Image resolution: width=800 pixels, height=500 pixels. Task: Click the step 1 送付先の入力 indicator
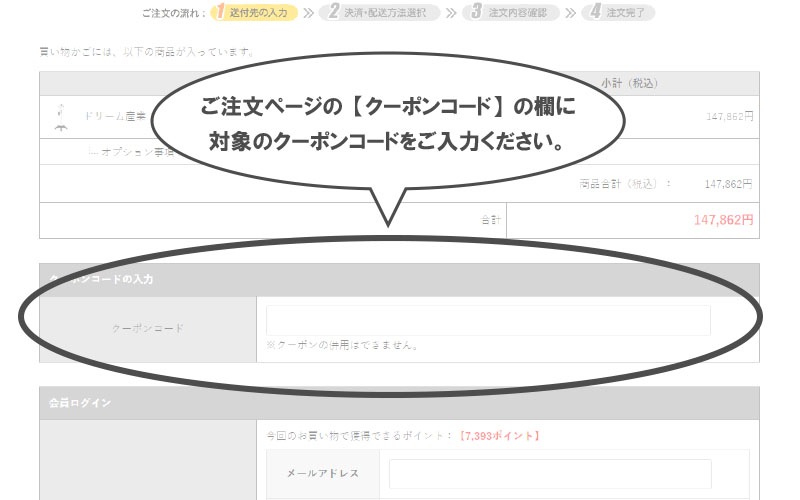(254, 13)
